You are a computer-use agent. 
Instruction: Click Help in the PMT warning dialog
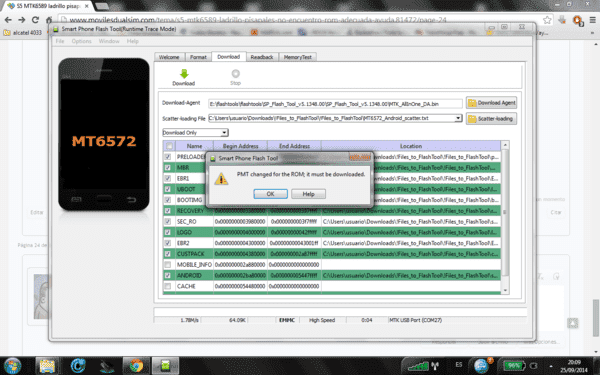pos(308,194)
